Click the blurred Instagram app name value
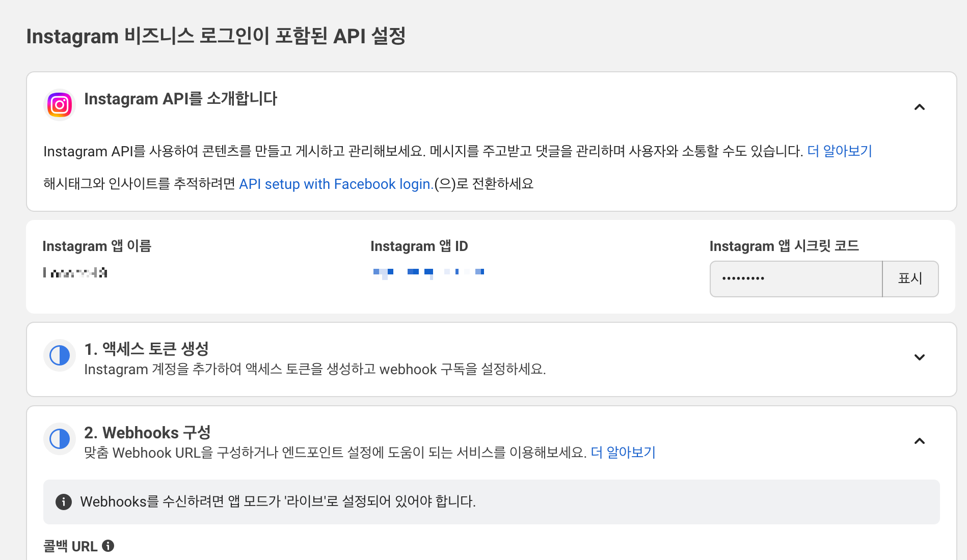Viewport: 967px width, 560px height. coord(75,273)
